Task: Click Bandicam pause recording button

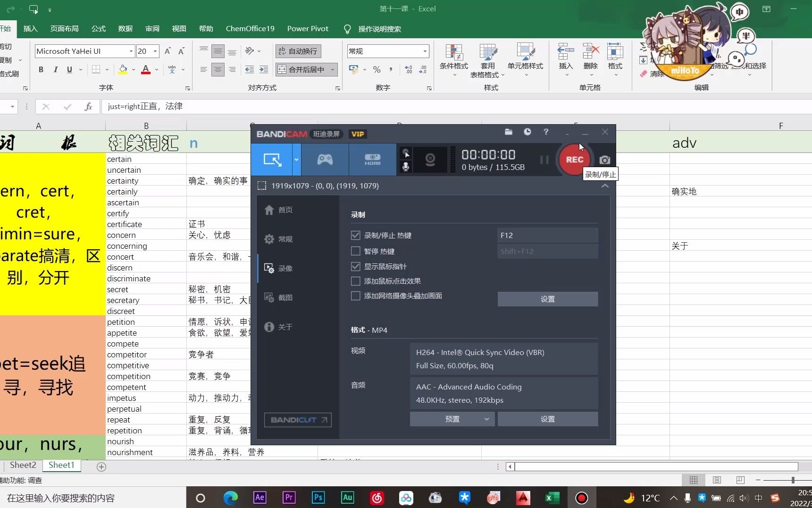Action: [544, 160]
